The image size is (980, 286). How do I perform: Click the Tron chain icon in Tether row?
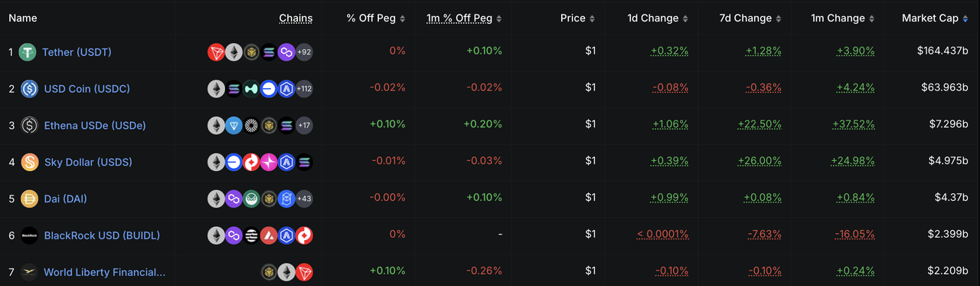tap(217, 52)
